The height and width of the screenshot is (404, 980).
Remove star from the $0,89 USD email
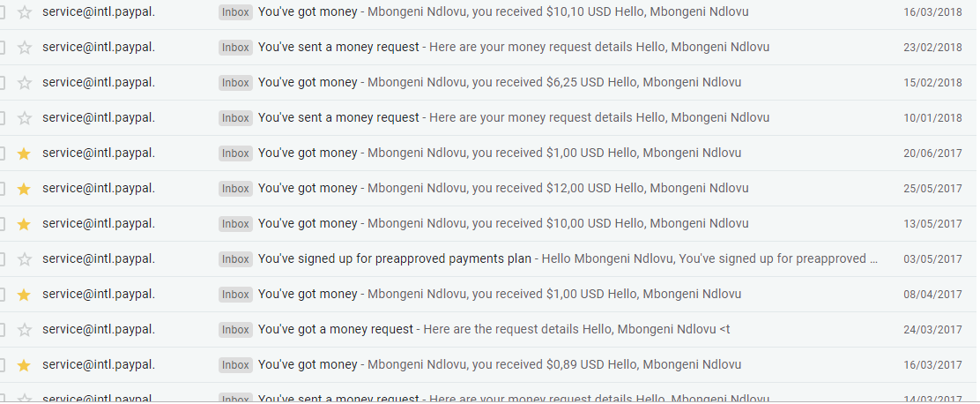pyautogui.click(x=24, y=365)
